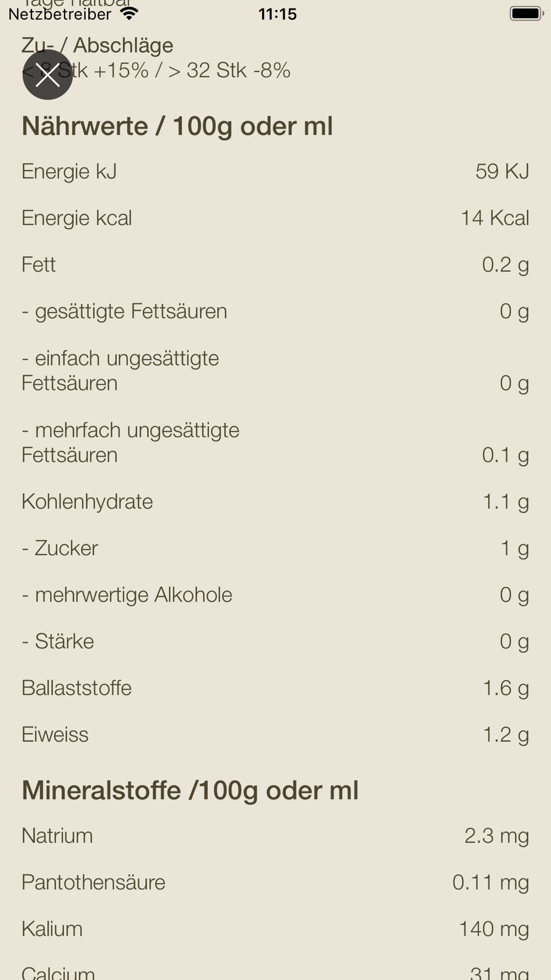Tap the Mineralstoffe /100g oder ml heading
Screen dimensions: 551x980
coord(190,790)
